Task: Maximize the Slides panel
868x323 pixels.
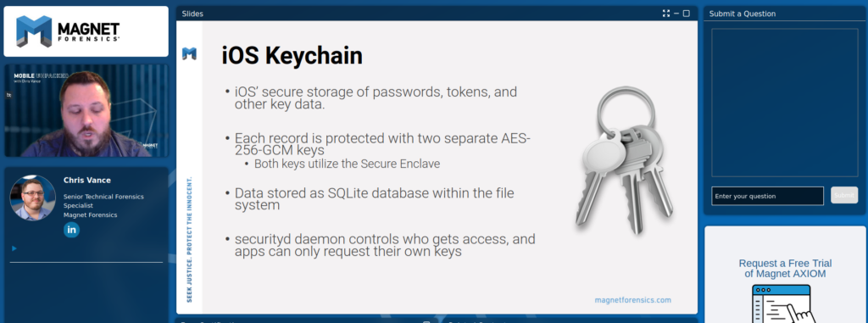Action: [687, 14]
